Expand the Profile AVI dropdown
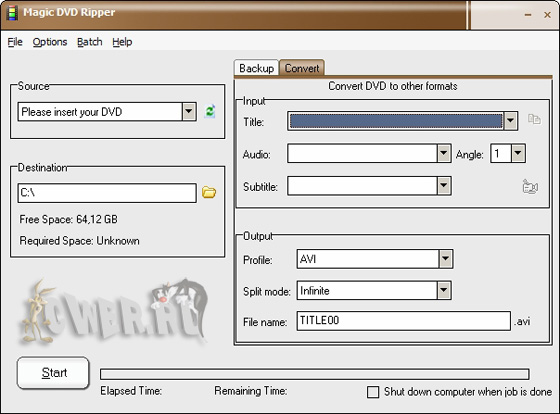560x414 pixels. pos(445,259)
